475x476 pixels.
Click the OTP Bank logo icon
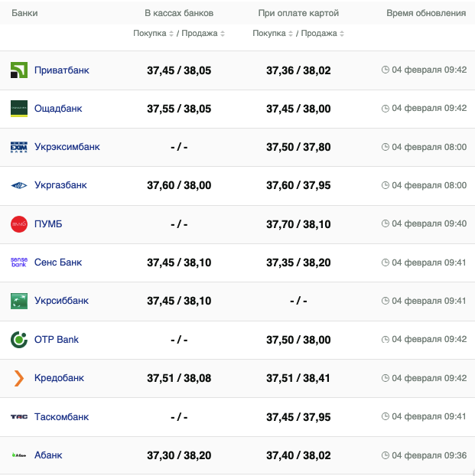(19, 339)
